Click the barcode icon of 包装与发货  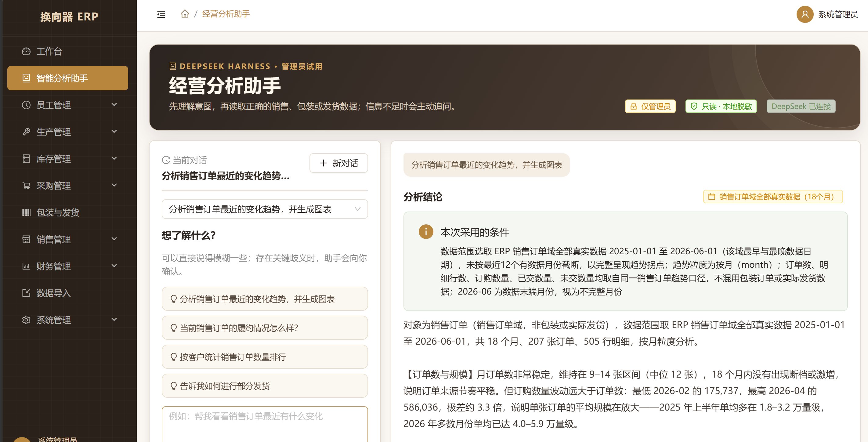pyautogui.click(x=26, y=212)
